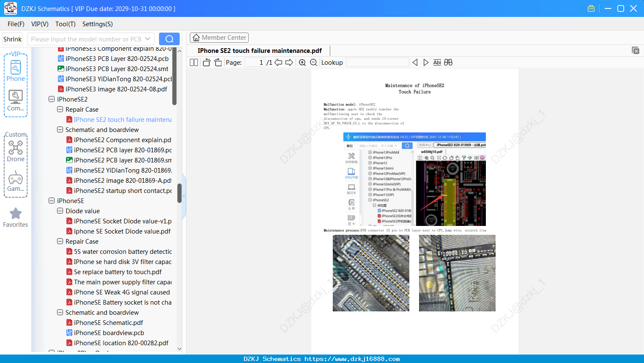Collapse iPhoneSE2 Repair Case folder
Screen dimensions: 644x363
pos(60,110)
